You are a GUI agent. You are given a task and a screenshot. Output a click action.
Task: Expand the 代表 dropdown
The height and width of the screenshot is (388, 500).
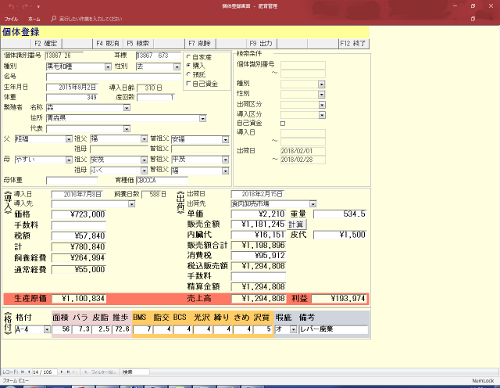127,129
